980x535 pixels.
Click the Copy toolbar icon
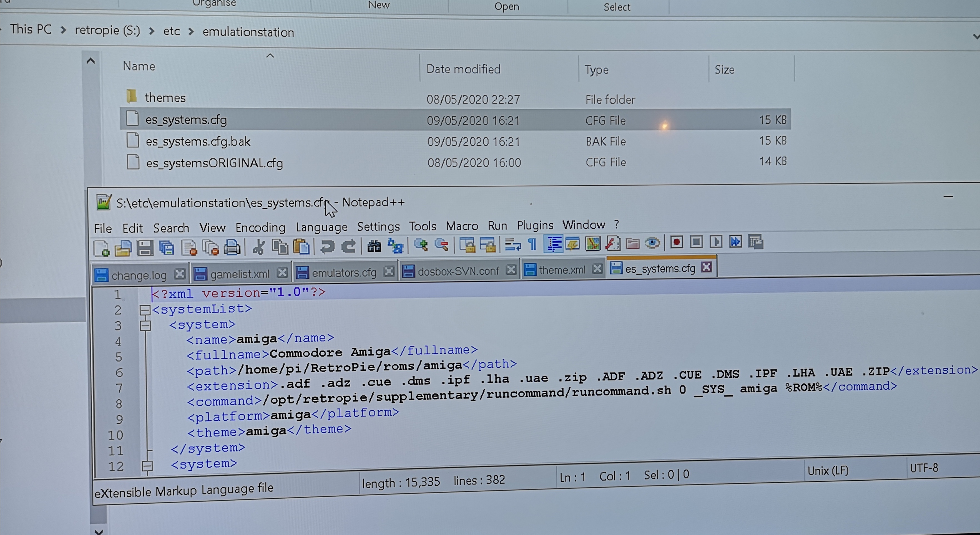coord(280,246)
